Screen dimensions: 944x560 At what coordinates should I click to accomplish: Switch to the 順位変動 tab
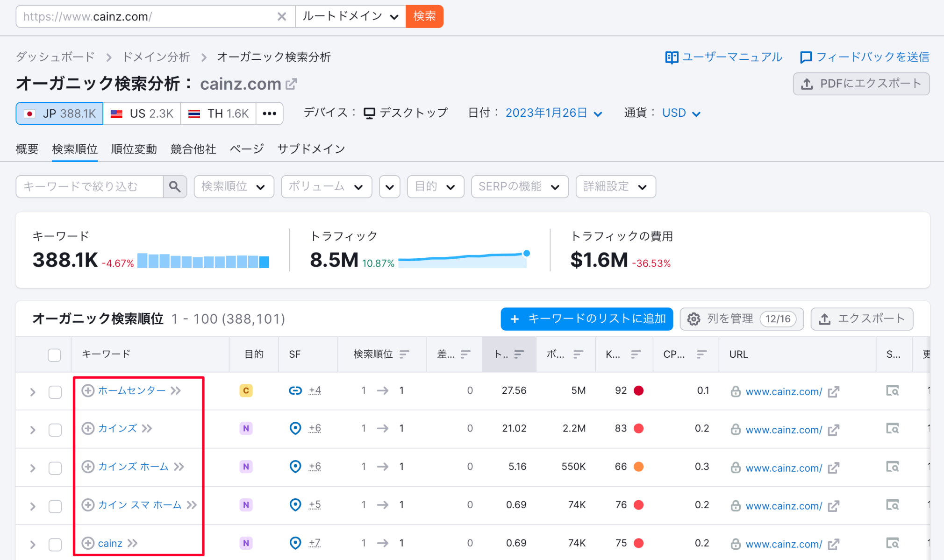tap(134, 149)
